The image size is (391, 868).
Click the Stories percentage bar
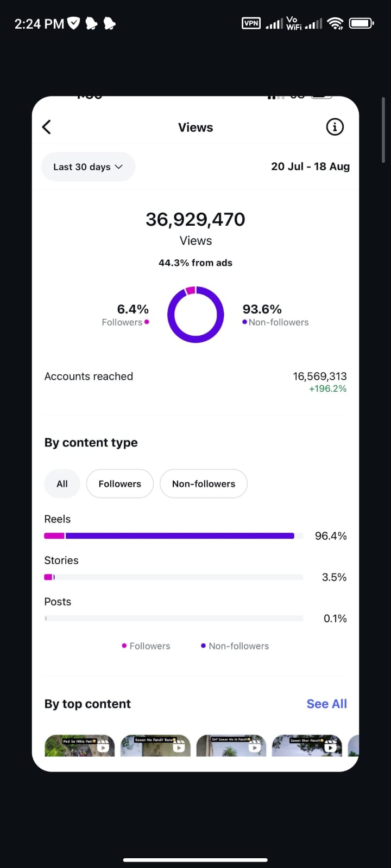(x=174, y=577)
